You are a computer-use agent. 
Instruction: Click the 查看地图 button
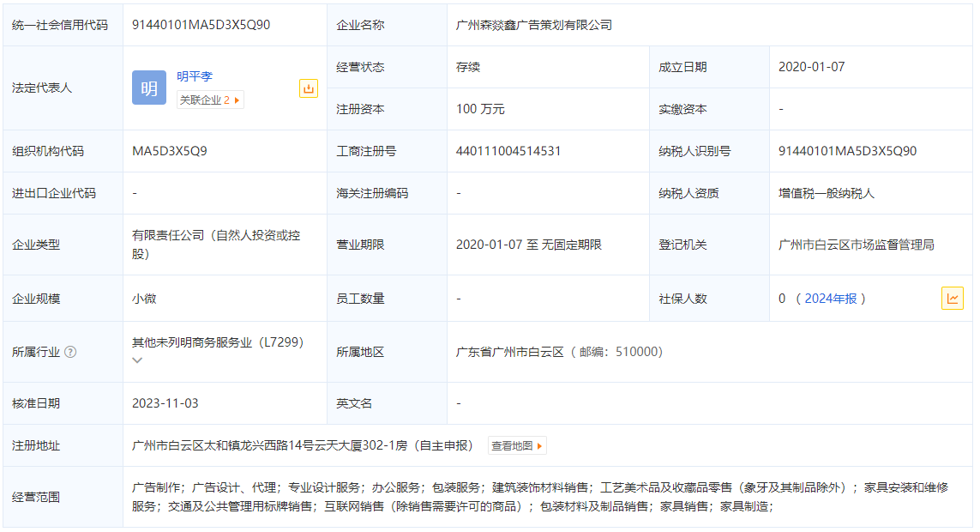point(517,445)
